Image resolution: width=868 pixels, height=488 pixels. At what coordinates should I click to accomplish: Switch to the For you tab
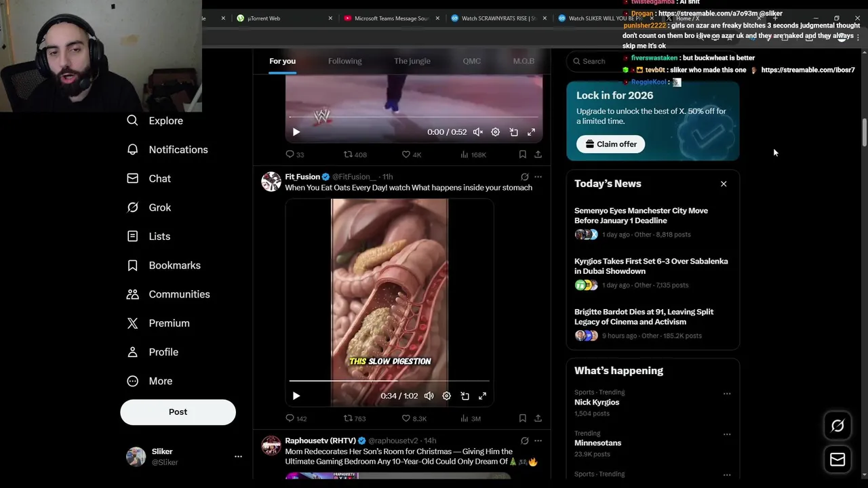click(282, 61)
